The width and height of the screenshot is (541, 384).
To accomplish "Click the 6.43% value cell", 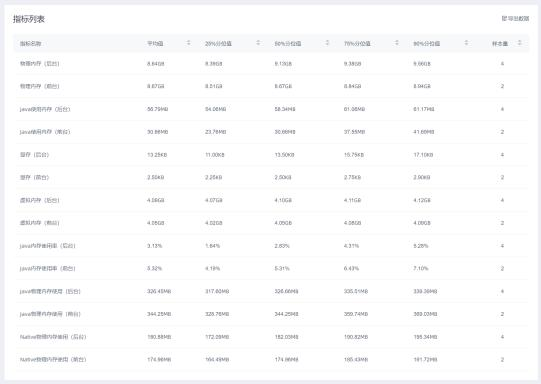I will 351,268.
